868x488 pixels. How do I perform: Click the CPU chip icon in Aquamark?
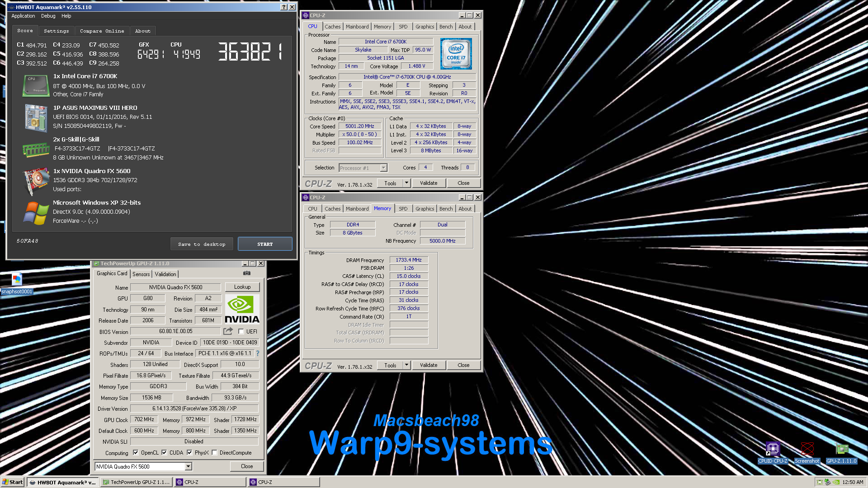tap(36, 85)
